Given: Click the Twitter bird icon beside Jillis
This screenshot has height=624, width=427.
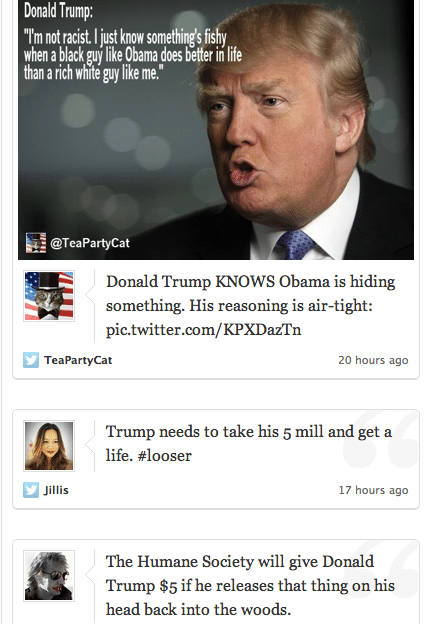Looking at the screenshot, I should click(31, 490).
